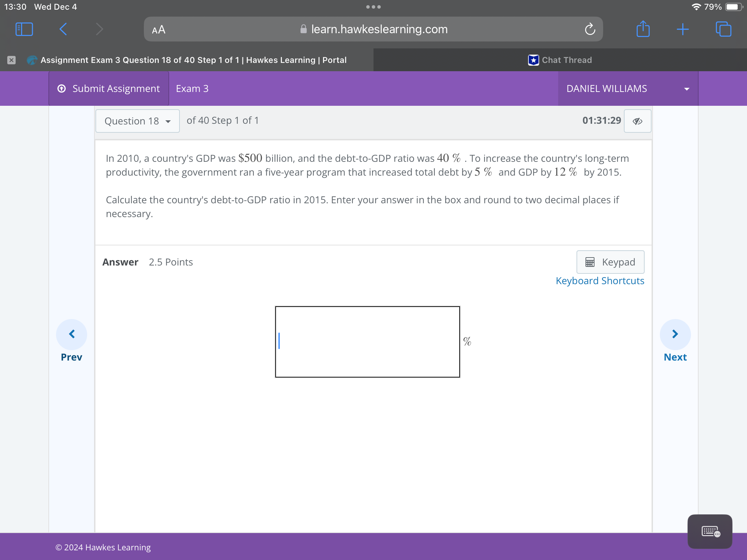Tap the Share icon in toolbar
Viewport: 747px width, 560px height.
click(643, 29)
